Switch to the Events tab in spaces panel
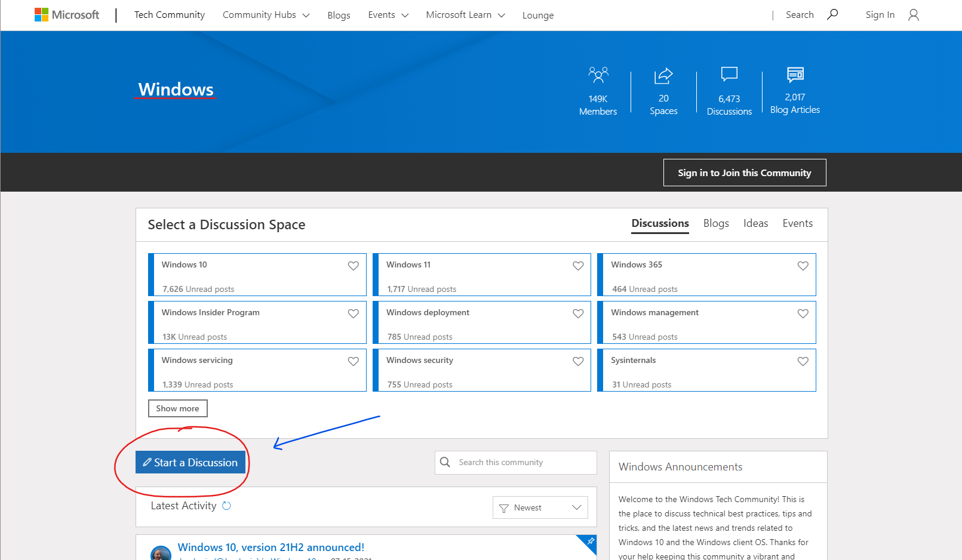Screen dimensions: 962x560 point(797,223)
